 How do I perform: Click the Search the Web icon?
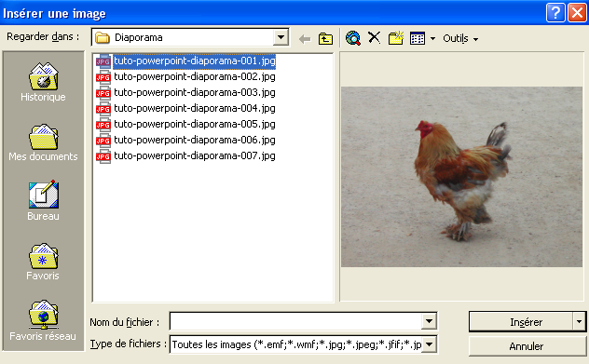click(353, 38)
